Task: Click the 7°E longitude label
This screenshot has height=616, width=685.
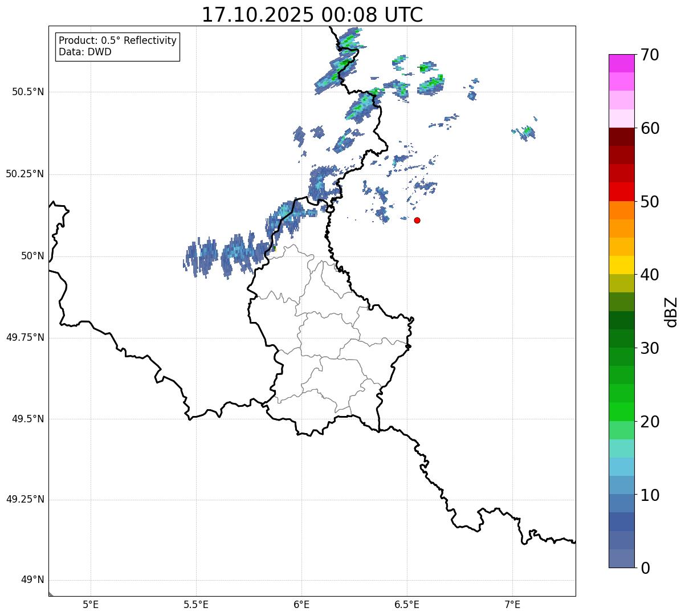Action: pos(512,604)
